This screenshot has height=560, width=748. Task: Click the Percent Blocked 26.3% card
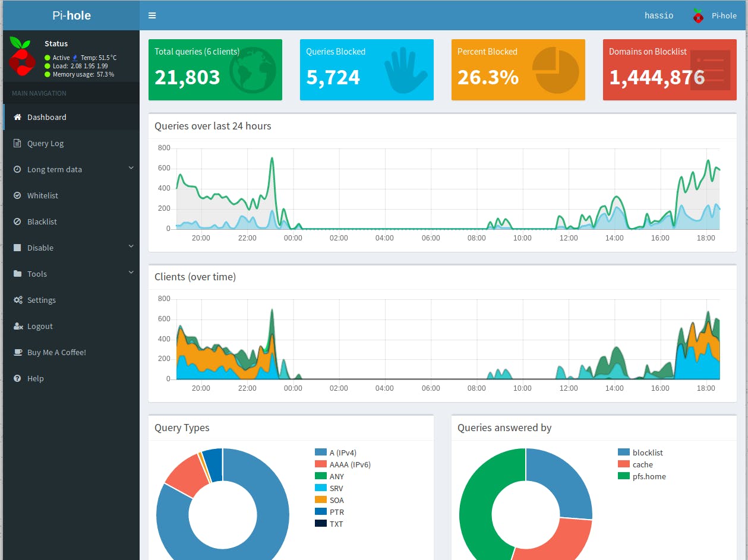518,70
